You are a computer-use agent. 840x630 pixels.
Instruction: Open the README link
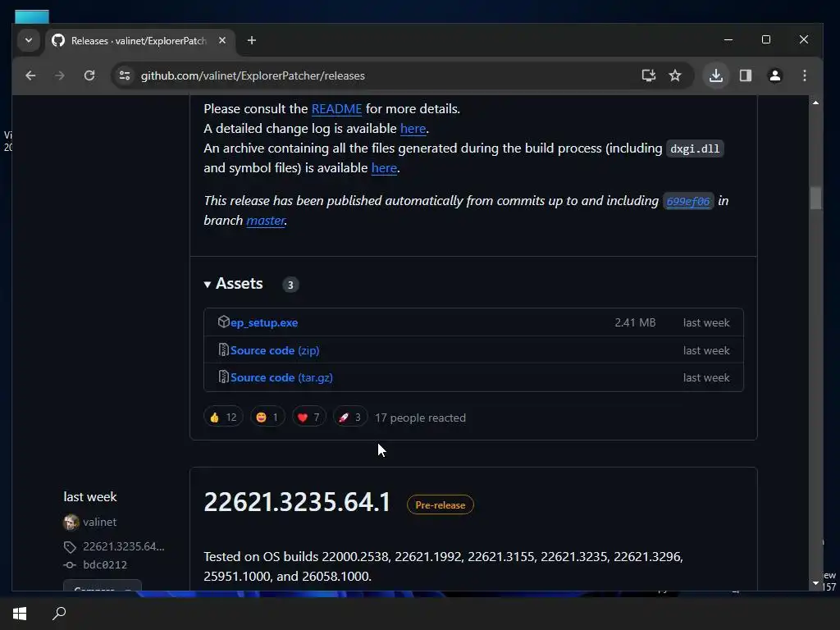[336, 109]
